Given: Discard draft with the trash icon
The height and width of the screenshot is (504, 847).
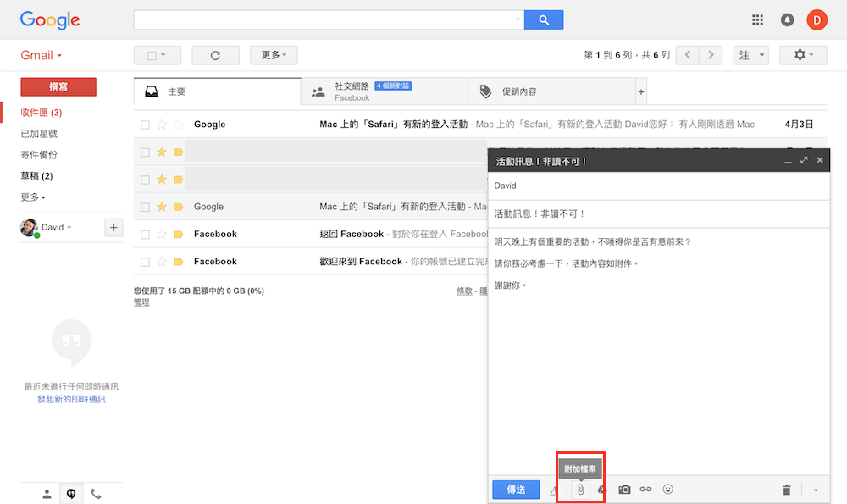Looking at the screenshot, I should pos(786,490).
